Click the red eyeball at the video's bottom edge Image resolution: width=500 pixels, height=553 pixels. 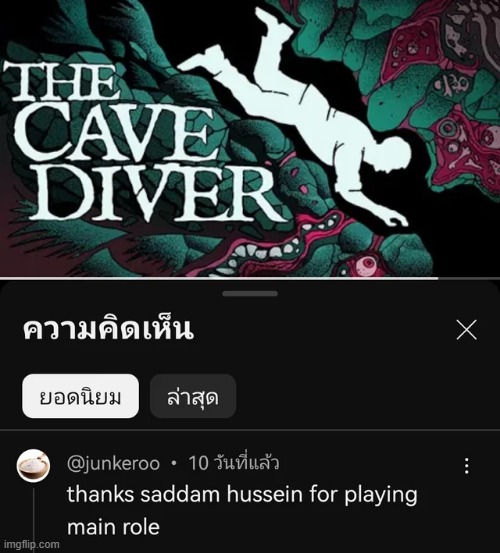367,263
